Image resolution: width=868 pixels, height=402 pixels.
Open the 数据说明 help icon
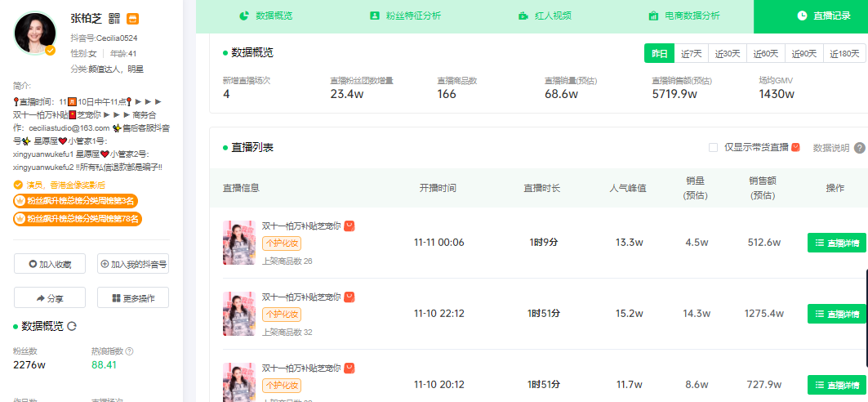(859, 148)
